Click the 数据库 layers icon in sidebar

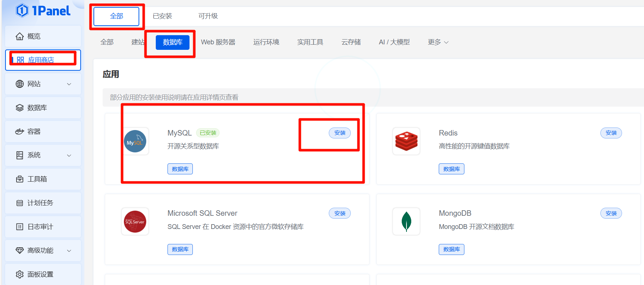point(20,108)
